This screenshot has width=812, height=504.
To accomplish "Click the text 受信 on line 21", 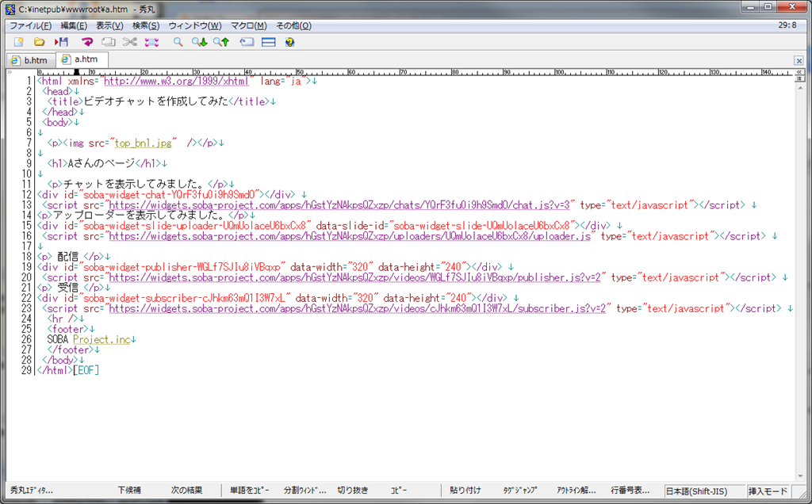I will [x=68, y=288].
